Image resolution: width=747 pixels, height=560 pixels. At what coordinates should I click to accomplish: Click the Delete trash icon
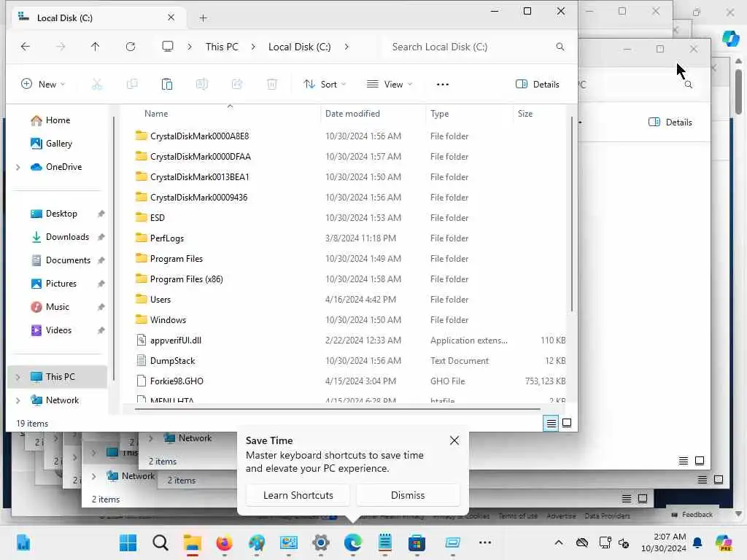coord(271,85)
